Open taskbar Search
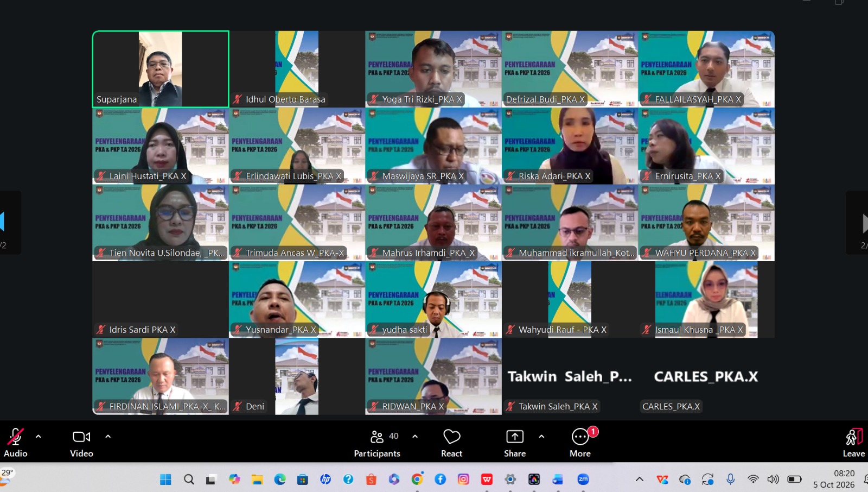 189,479
